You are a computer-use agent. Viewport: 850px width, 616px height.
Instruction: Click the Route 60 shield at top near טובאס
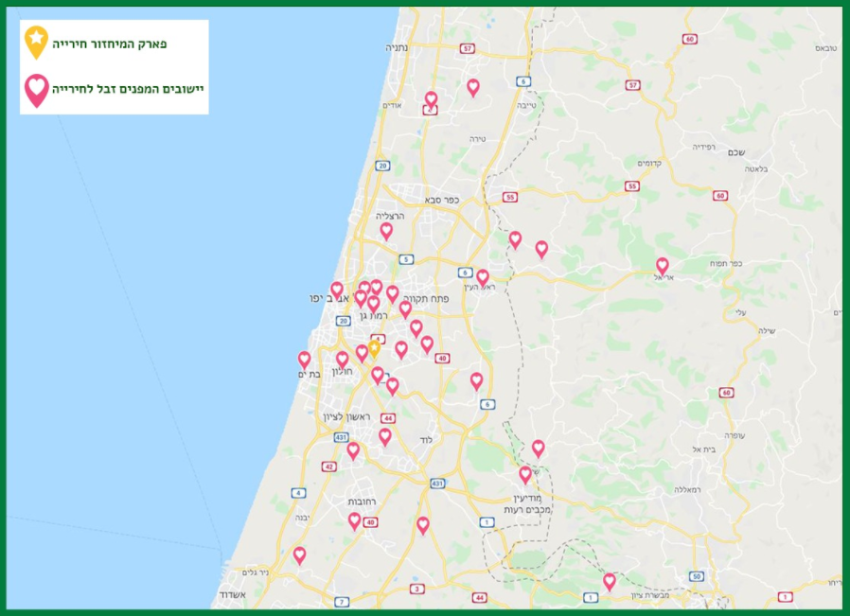point(689,39)
